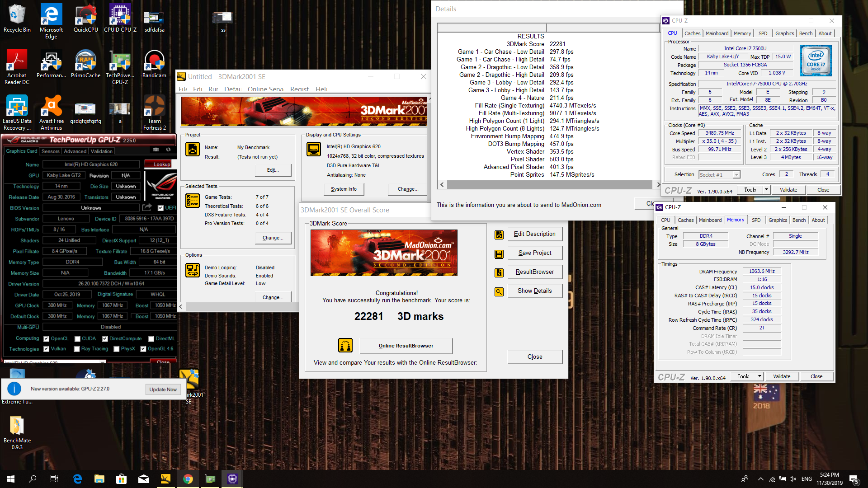Open QuickCPU desktop shortcut
Screen dimensions: 868x488
coord(85,19)
